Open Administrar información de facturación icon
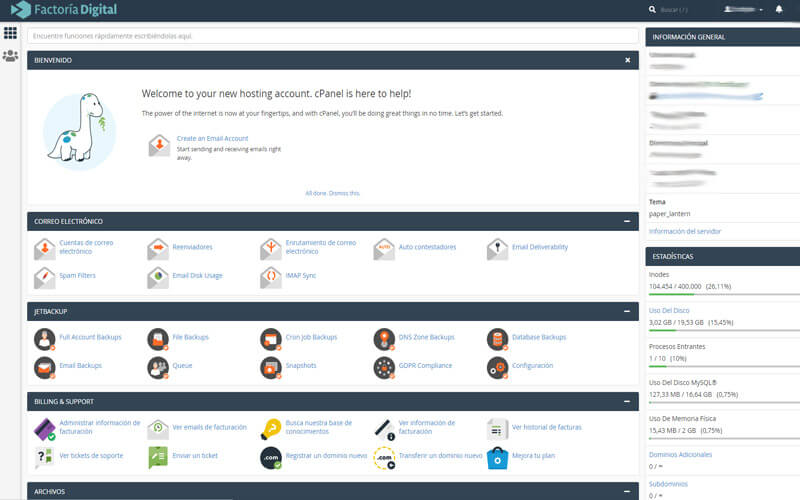 tap(45, 429)
